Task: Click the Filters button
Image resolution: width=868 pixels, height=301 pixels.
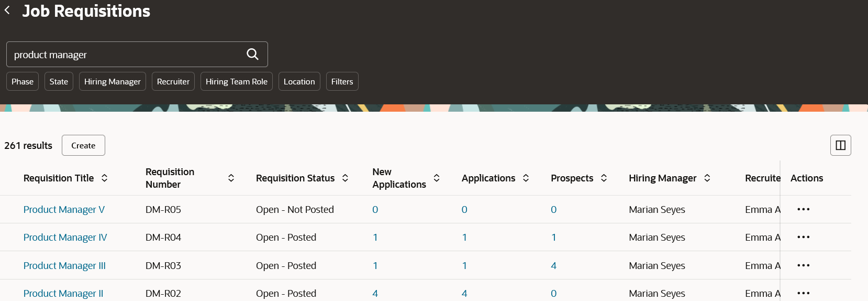Action: (342, 81)
